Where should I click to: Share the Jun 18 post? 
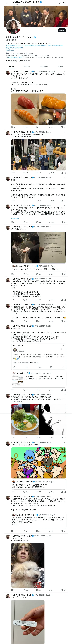point(65,173)
